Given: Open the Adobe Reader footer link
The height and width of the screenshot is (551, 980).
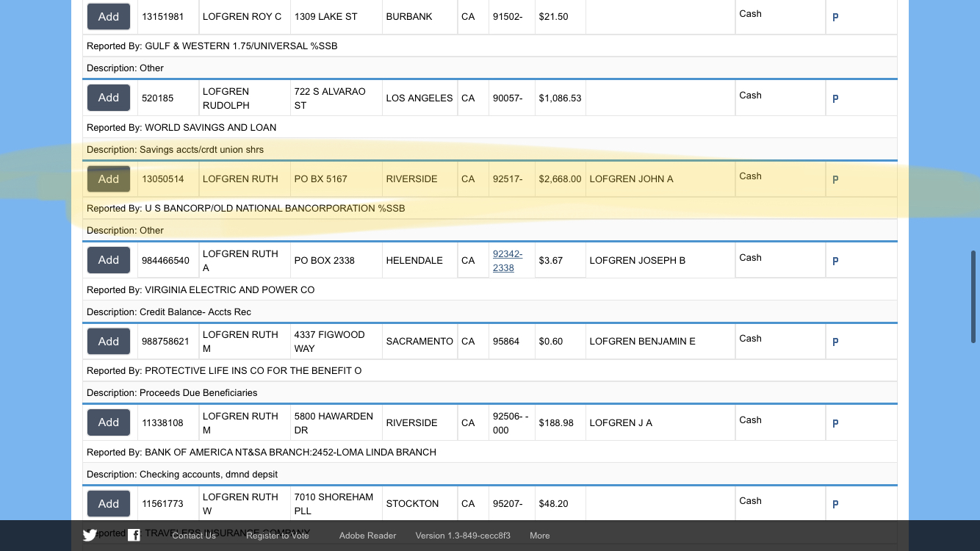Looking at the screenshot, I should point(367,536).
